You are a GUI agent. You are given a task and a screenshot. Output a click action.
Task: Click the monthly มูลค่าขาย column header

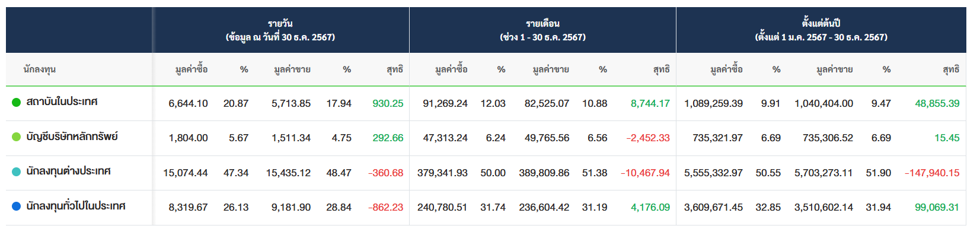click(x=551, y=69)
